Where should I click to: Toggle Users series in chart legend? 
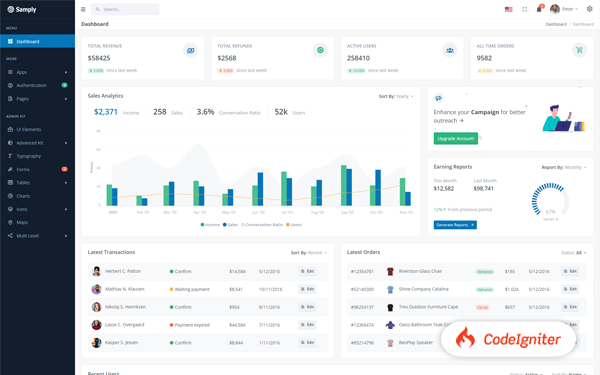(x=294, y=225)
